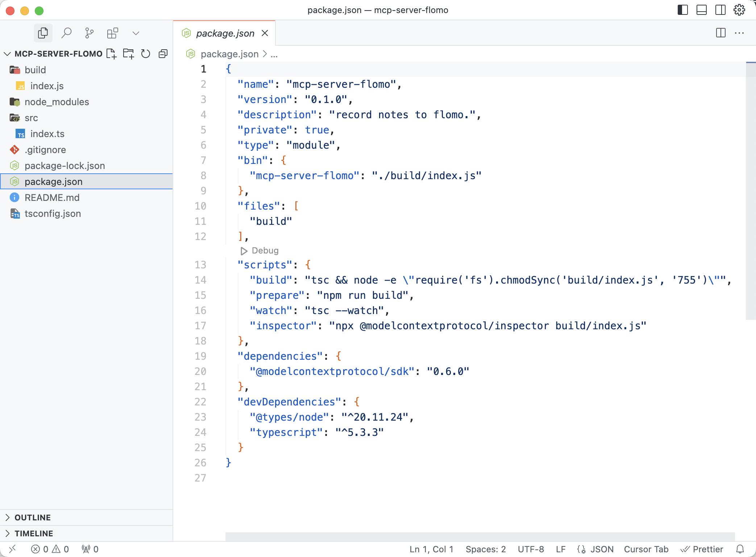The image size is (756, 557).
Task: Open the Source Control view icon
Action: [x=89, y=33]
